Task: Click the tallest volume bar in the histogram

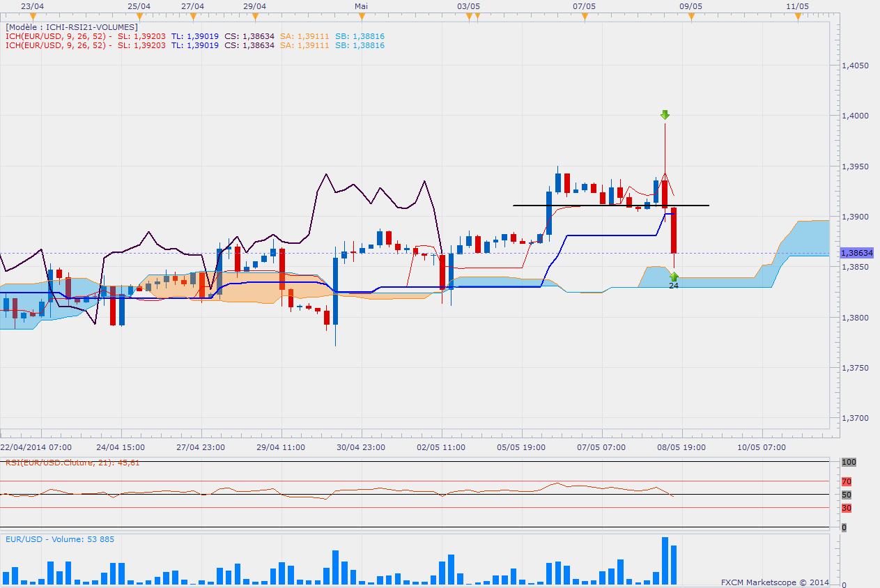Action: click(665, 560)
